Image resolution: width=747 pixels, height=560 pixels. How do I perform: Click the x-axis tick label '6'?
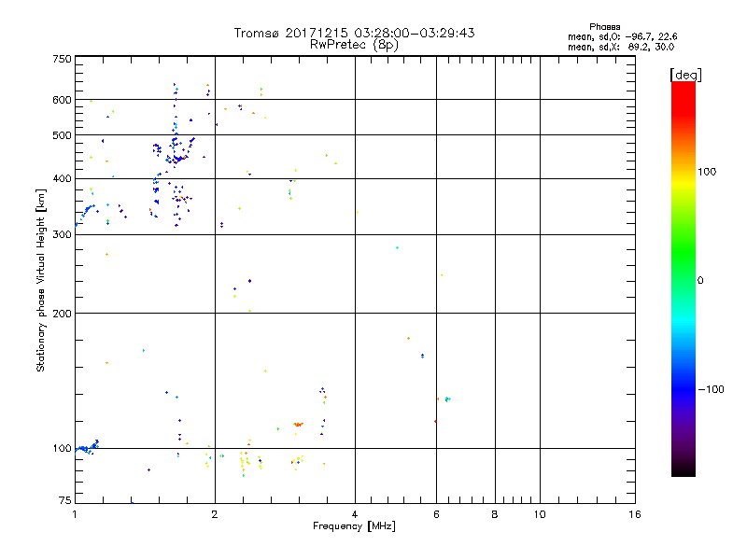tap(436, 514)
